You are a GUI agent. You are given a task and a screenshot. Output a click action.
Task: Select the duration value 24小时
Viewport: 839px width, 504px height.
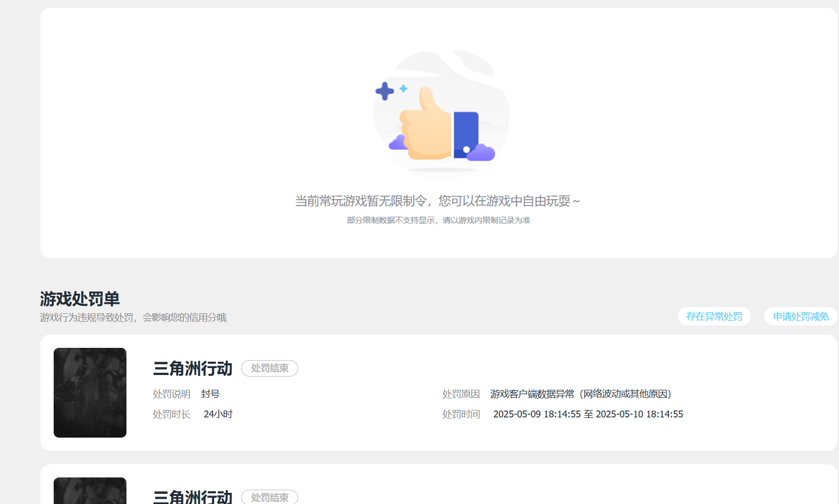pos(218,414)
